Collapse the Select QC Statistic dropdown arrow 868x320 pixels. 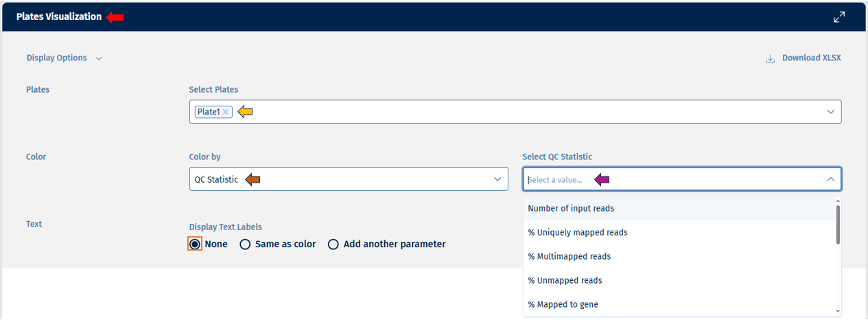(x=830, y=179)
